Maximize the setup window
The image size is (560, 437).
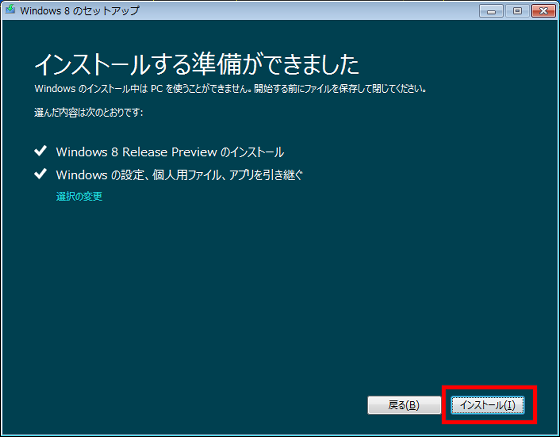point(517,11)
